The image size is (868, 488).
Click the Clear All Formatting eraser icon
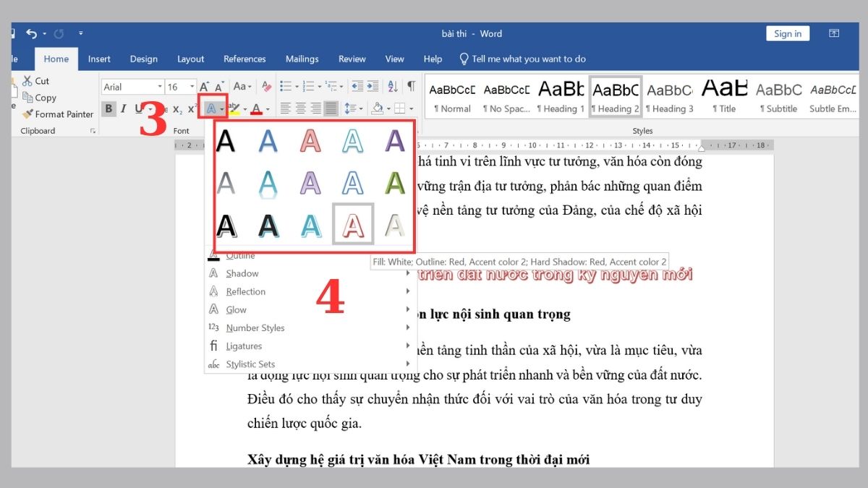(266, 87)
